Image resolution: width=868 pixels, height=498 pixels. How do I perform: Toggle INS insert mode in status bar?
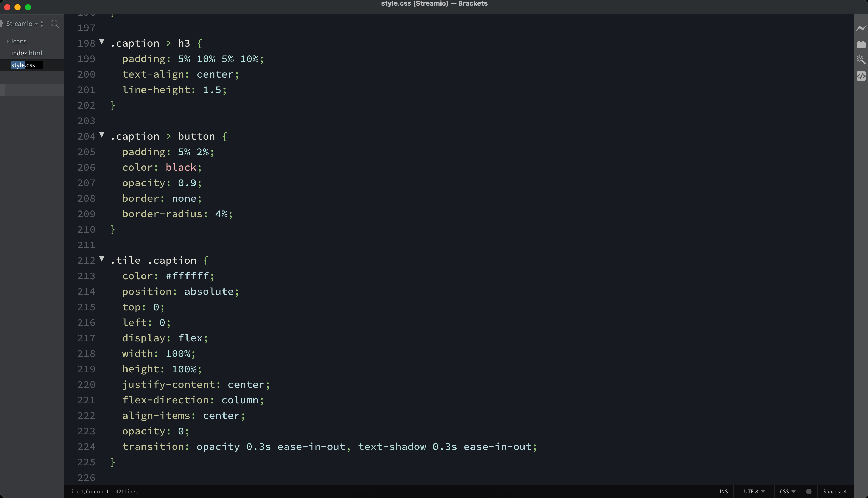pyautogui.click(x=724, y=491)
